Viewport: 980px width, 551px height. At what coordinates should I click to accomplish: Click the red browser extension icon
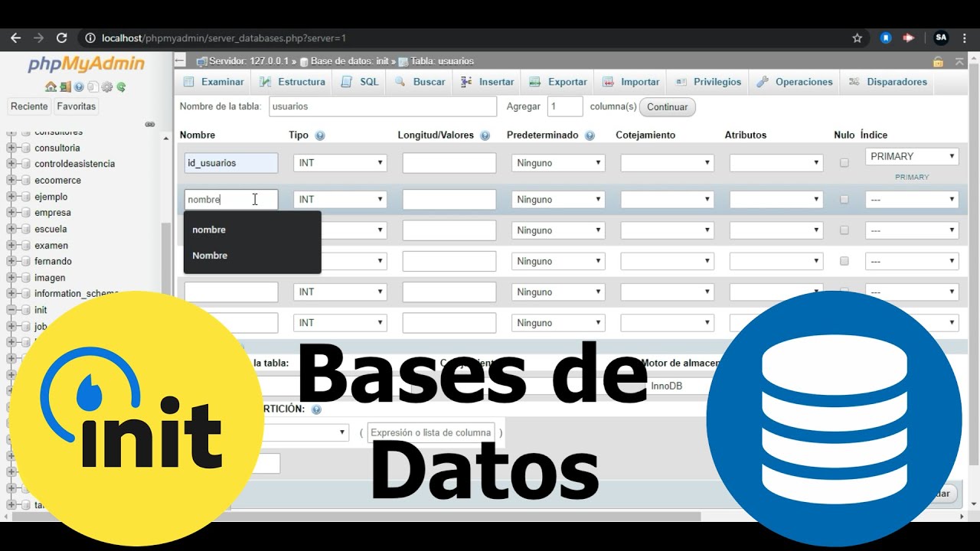click(909, 37)
